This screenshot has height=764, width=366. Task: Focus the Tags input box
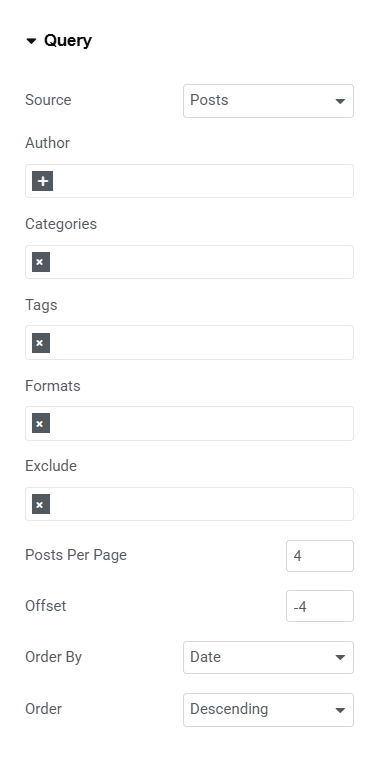click(202, 343)
